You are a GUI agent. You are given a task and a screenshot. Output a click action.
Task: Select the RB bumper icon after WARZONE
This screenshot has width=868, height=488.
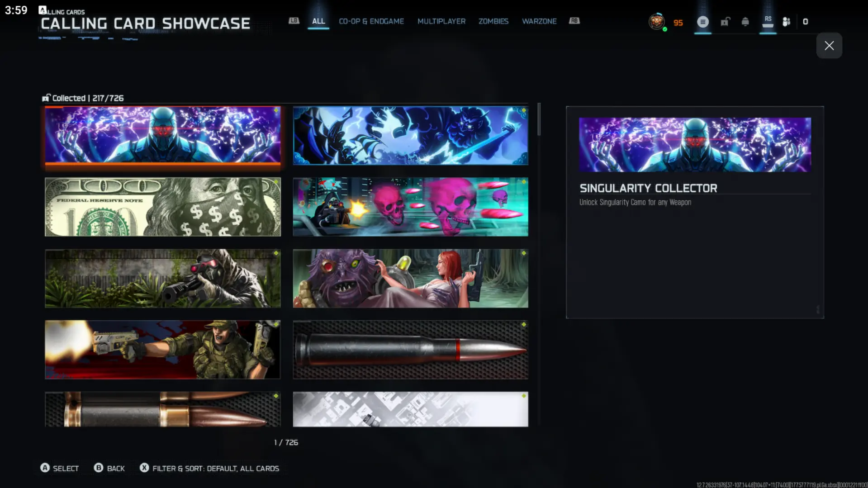point(574,21)
